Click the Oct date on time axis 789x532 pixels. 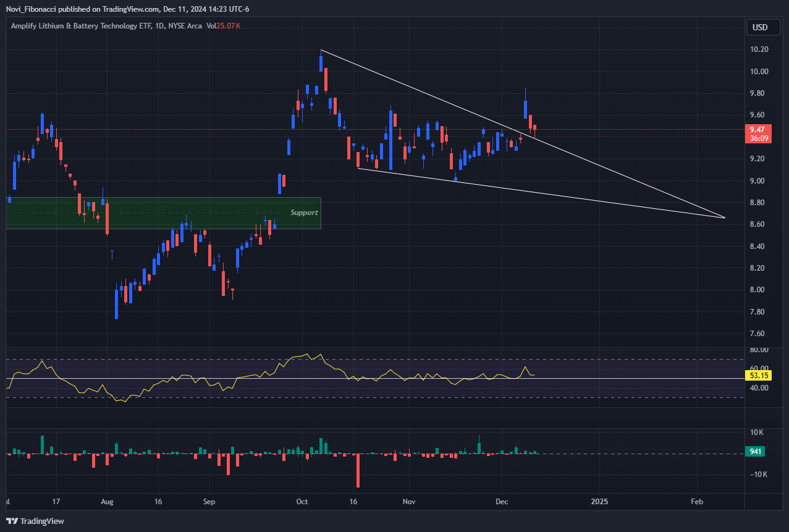pos(302,501)
